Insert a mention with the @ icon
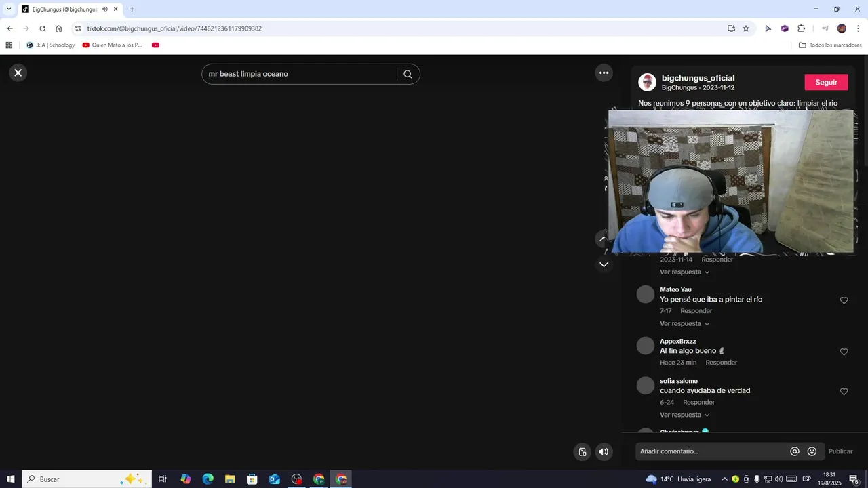 (x=795, y=451)
